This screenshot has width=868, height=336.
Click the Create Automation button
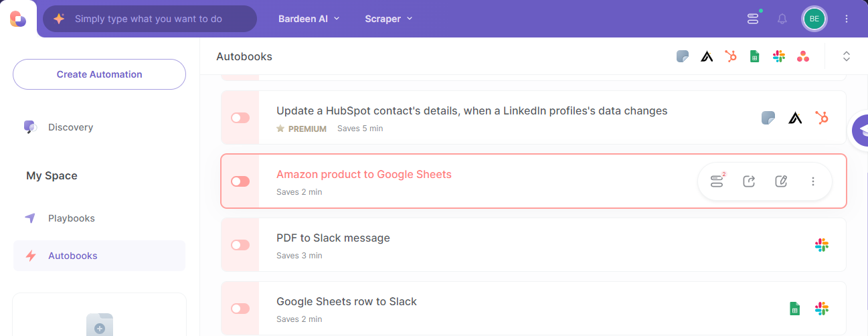point(99,74)
